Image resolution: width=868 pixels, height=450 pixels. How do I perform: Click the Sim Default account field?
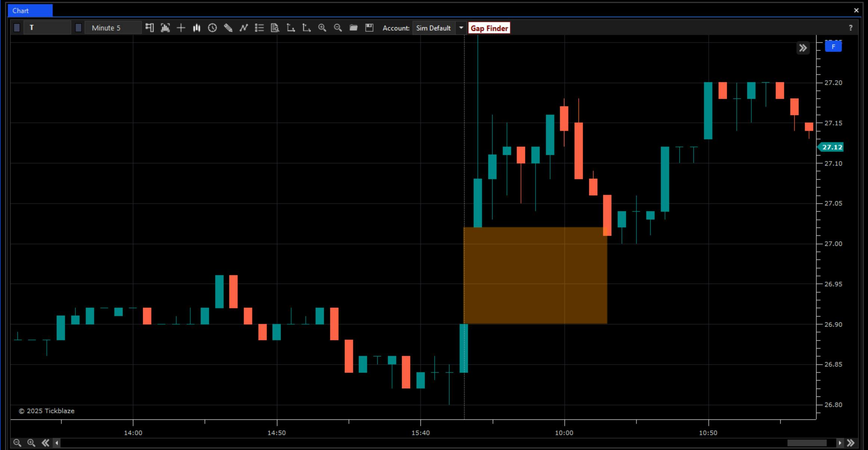click(434, 28)
